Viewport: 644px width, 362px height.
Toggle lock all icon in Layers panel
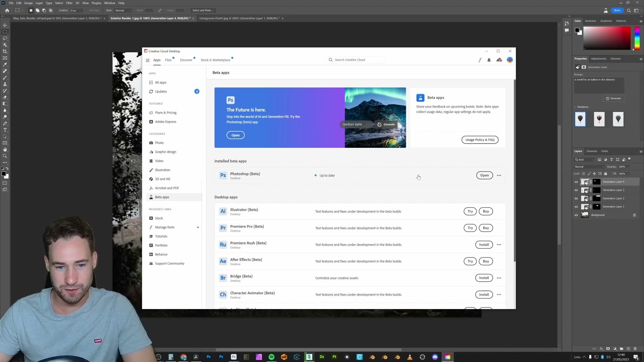[605, 174]
